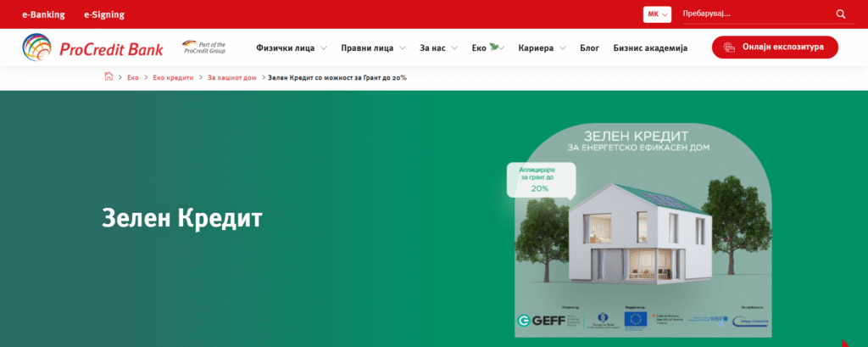868x347 pixels.
Task: Open the Бизнис академија menu item
Action: 650,48
